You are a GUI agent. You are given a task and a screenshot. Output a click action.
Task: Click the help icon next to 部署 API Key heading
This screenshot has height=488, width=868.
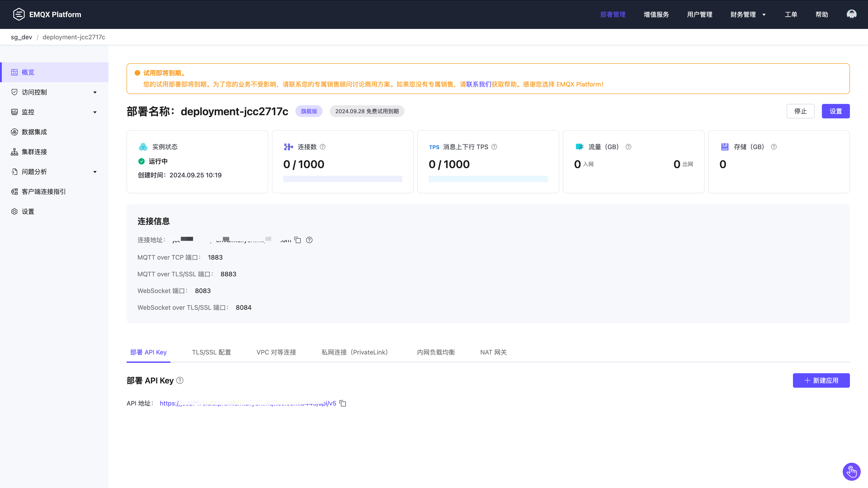[x=180, y=380]
